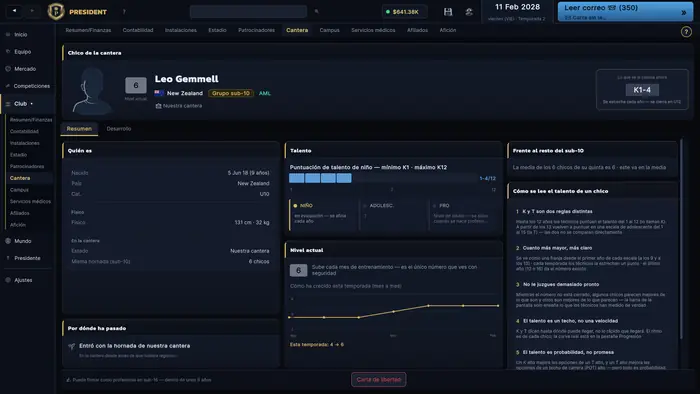Select the NIÑO talent stage card
This screenshot has width=700, height=394.
[324, 214]
